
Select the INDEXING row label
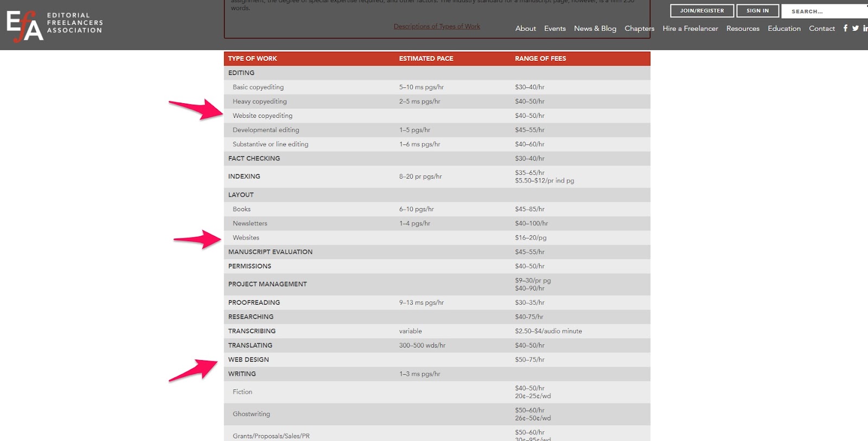pyautogui.click(x=244, y=177)
